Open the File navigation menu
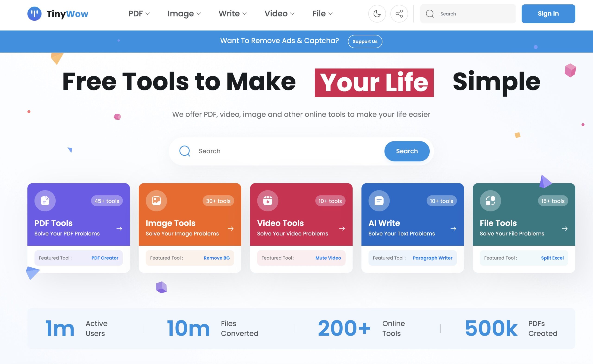This screenshot has width=593, height=364. point(322,14)
